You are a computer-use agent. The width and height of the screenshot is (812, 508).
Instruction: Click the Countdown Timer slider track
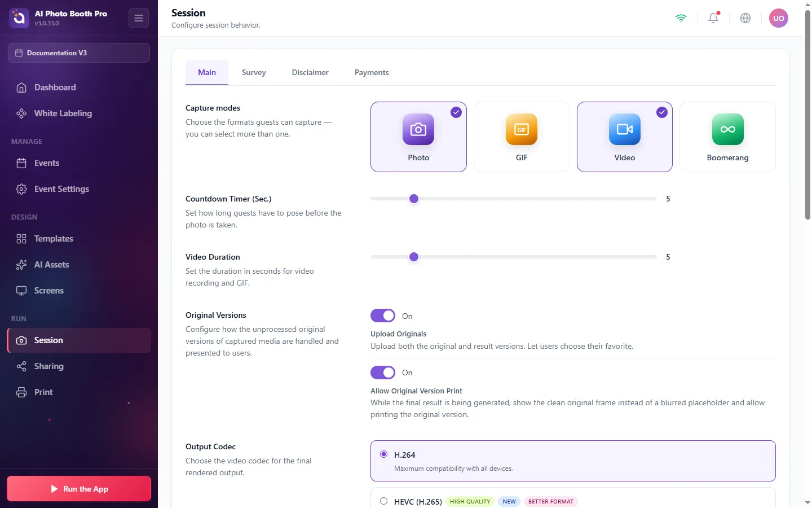(514, 199)
